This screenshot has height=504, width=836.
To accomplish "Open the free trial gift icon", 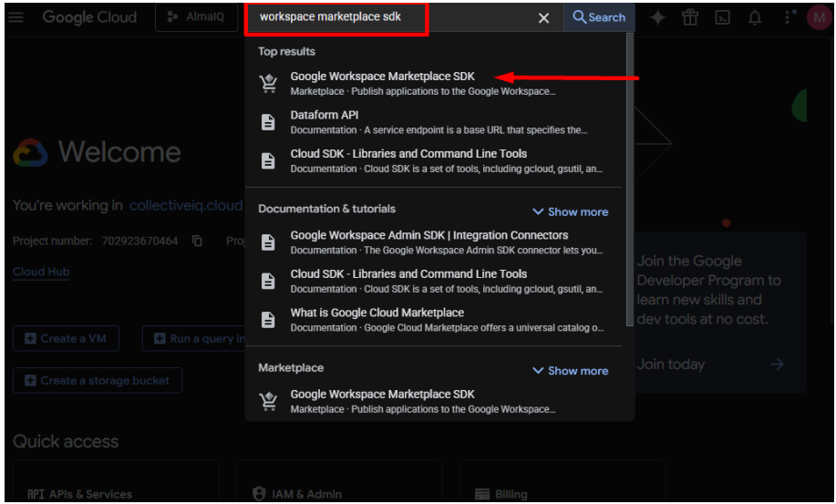I will click(690, 17).
